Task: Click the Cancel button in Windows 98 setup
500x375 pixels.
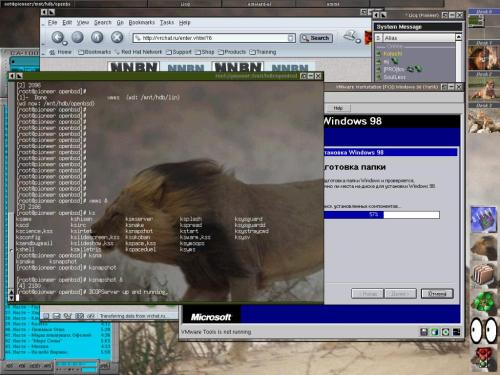Action: coord(437,294)
